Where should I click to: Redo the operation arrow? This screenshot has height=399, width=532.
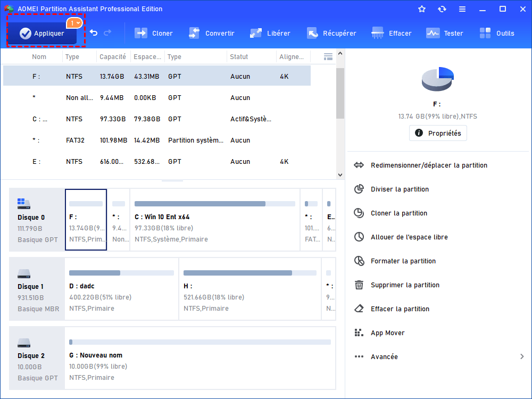coord(107,32)
